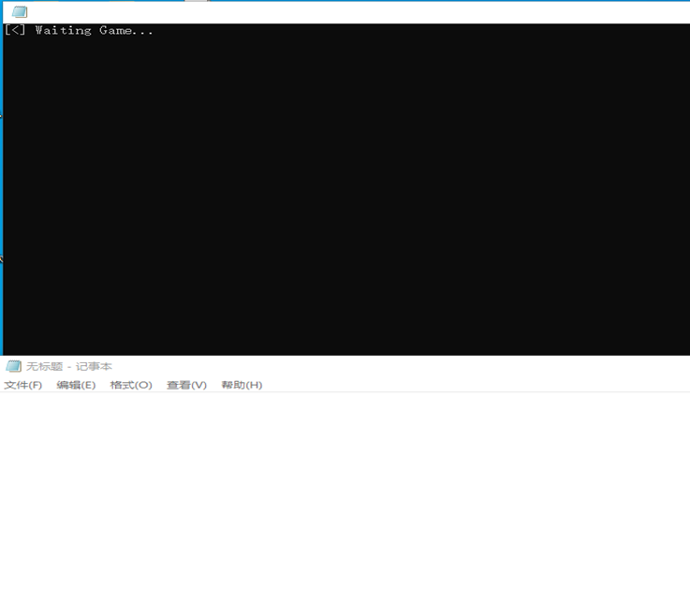Click the hyphen between 无标题 and 记事本

click(68, 366)
